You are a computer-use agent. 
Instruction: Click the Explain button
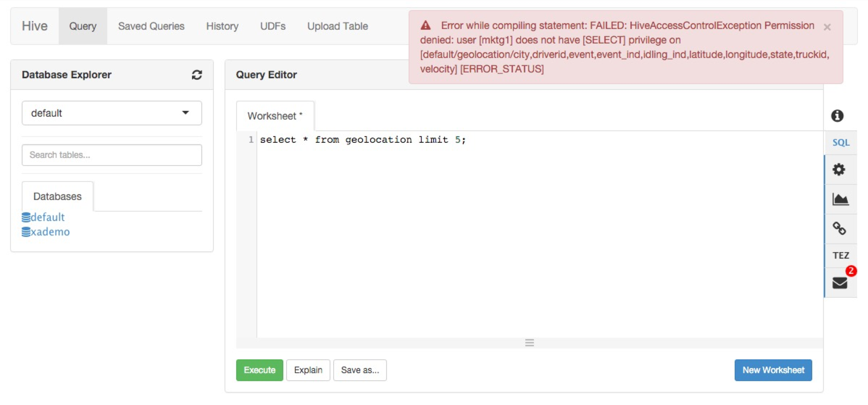(x=308, y=370)
